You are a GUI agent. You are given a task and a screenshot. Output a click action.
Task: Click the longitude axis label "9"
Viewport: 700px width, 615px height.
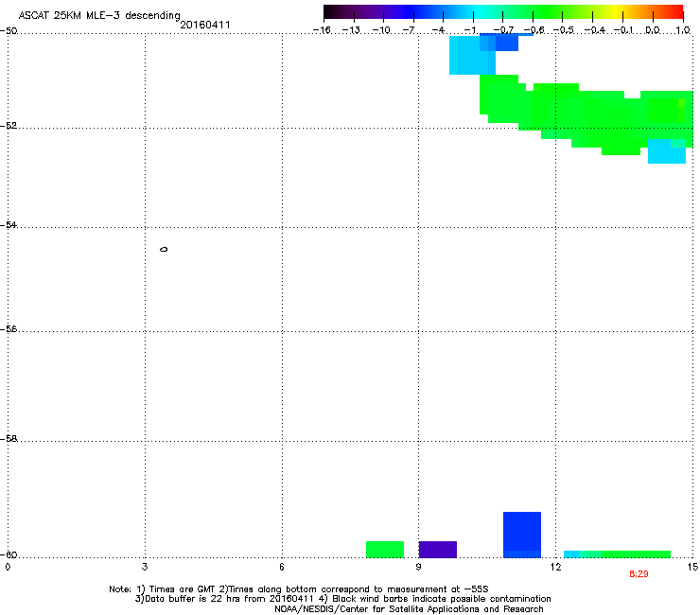418,567
